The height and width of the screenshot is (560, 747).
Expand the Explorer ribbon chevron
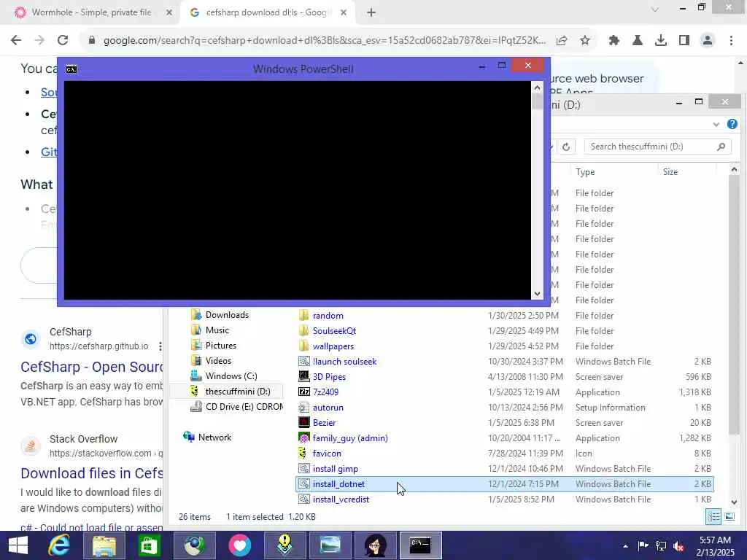click(x=716, y=125)
